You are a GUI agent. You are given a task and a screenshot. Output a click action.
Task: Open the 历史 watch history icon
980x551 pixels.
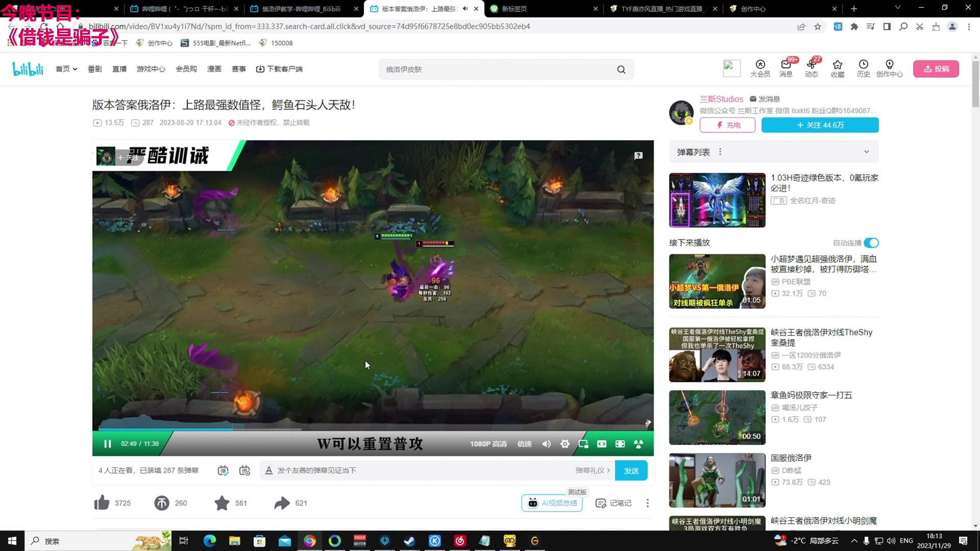click(863, 69)
